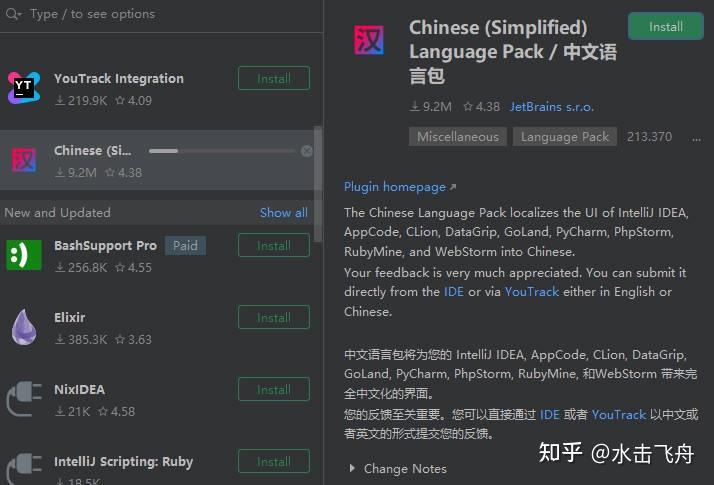
Task: Open the Plugin homepage link
Action: (x=395, y=187)
